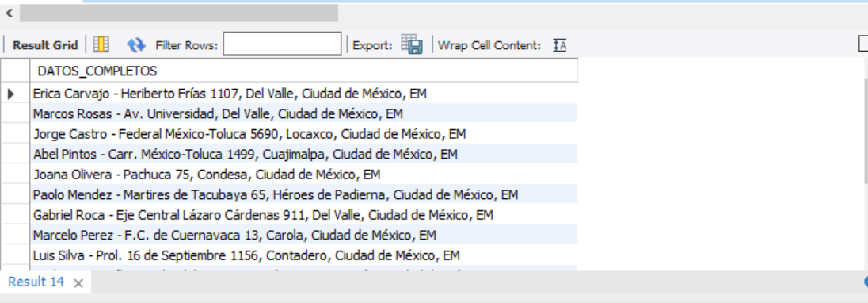Open the Result 14 tab

36,282
